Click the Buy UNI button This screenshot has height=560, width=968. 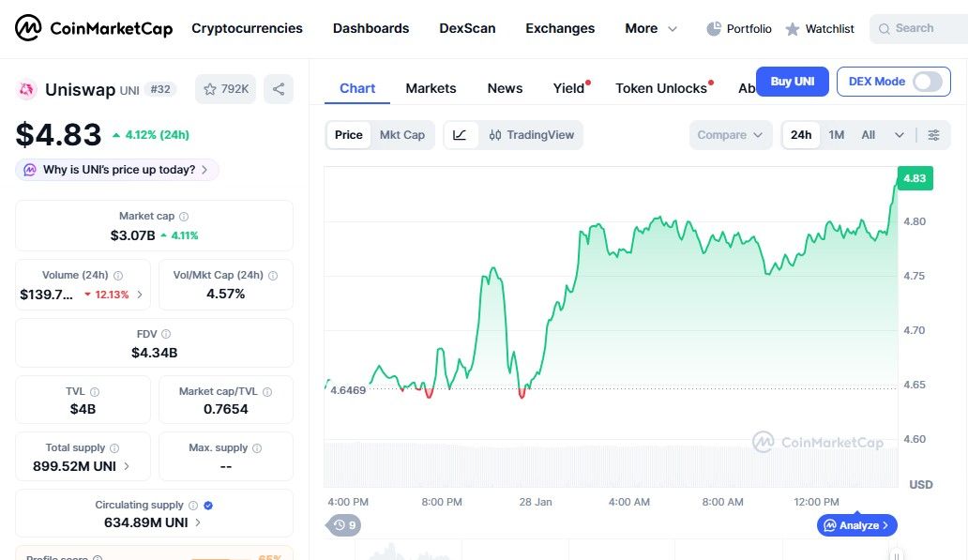pos(792,82)
